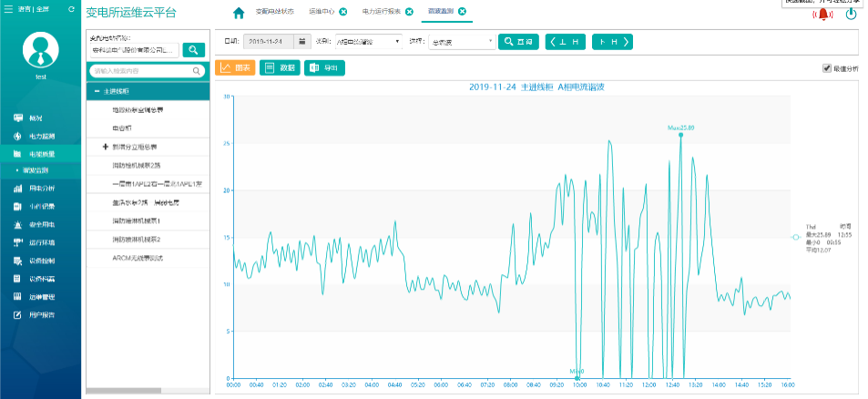The height and width of the screenshot is (399, 868).
Task: Switch to 电力运行报表 tab
Action: (379, 12)
